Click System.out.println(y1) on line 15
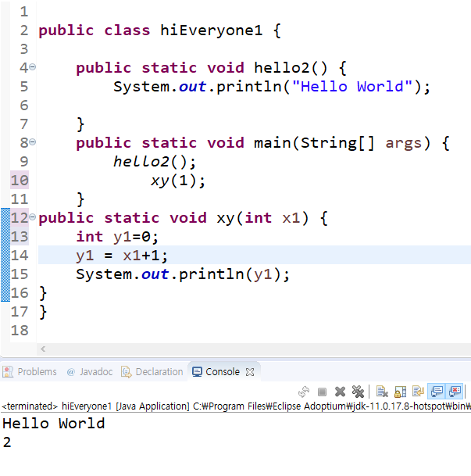 tap(183, 274)
